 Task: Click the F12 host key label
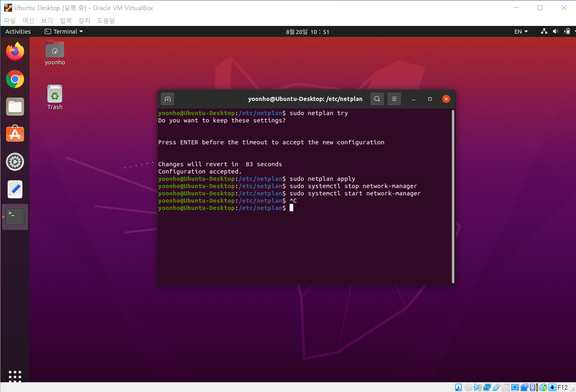pyautogui.click(x=563, y=387)
